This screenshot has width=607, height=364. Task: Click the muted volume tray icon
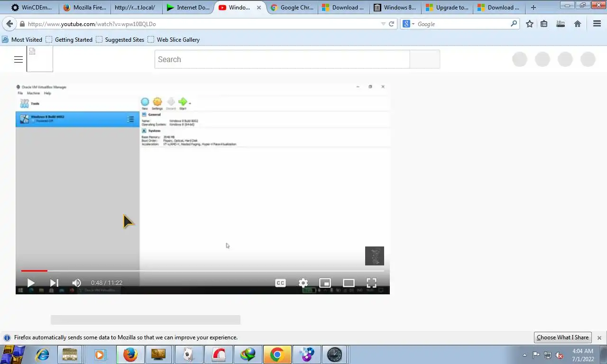coord(560,355)
